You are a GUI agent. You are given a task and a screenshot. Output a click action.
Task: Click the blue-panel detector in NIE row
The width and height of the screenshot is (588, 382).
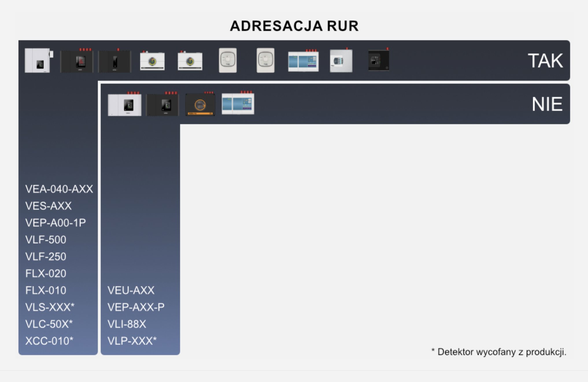238,104
